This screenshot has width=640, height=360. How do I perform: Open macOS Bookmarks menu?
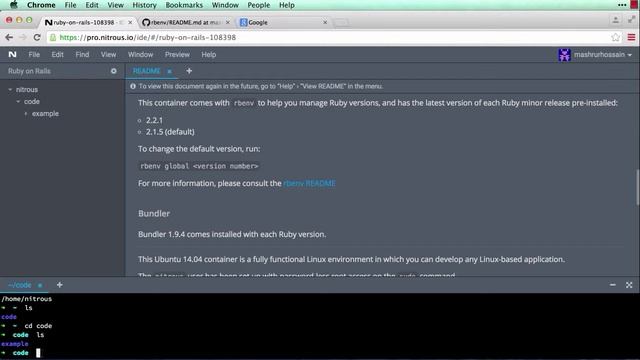(x=184, y=5)
